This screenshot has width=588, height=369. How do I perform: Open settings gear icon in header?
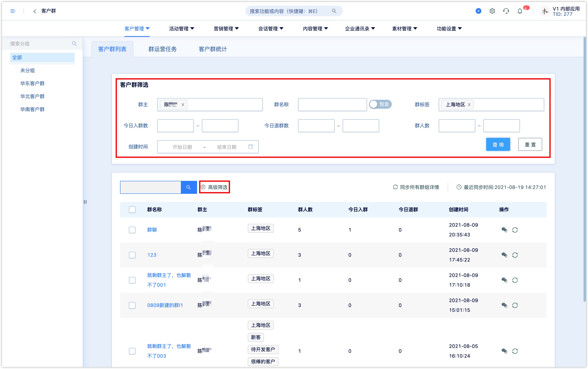(492, 11)
